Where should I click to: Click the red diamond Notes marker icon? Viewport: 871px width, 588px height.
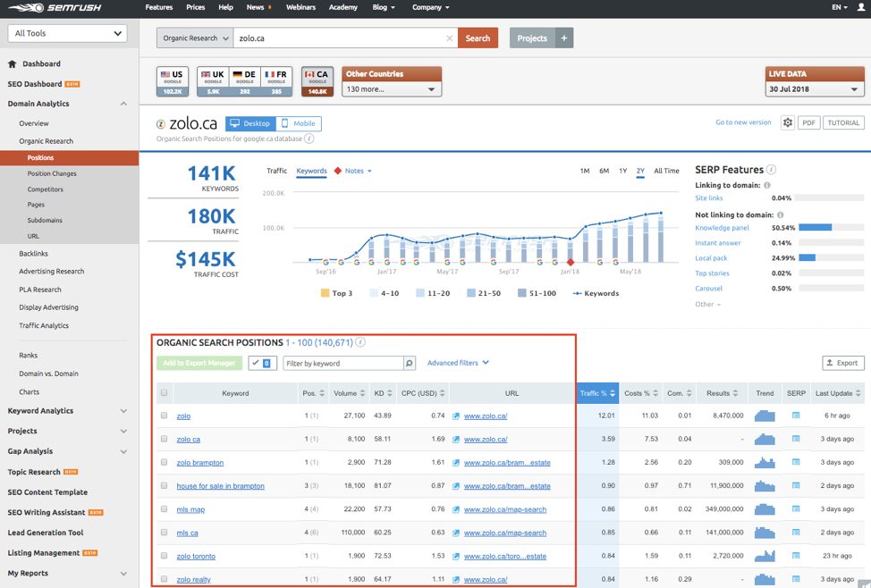[x=338, y=171]
